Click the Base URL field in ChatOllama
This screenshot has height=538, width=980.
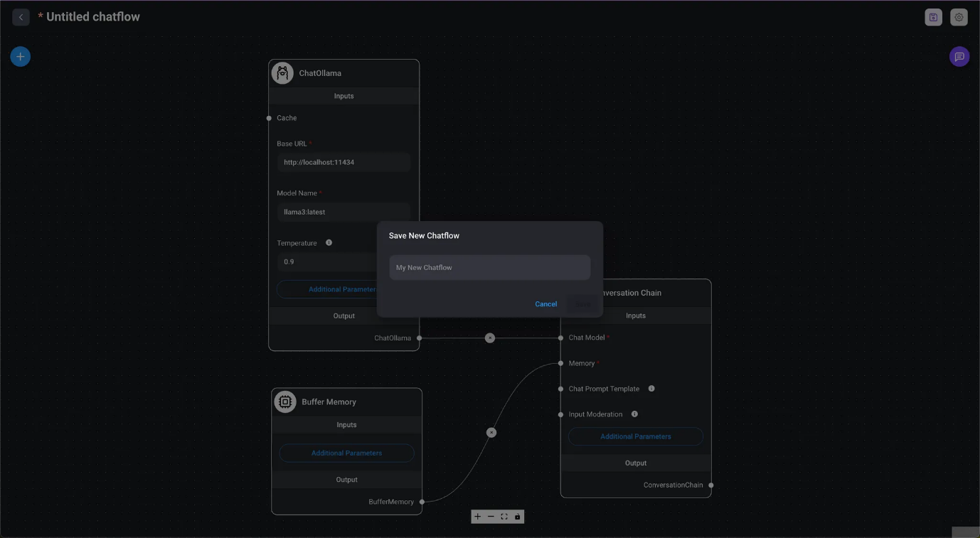click(343, 163)
